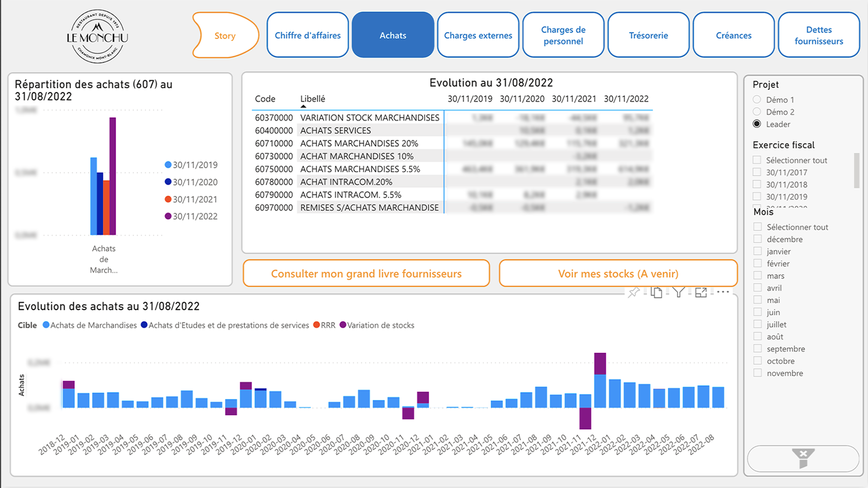
Task: Tick the juillet month checkbox
Action: pos(758,324)
